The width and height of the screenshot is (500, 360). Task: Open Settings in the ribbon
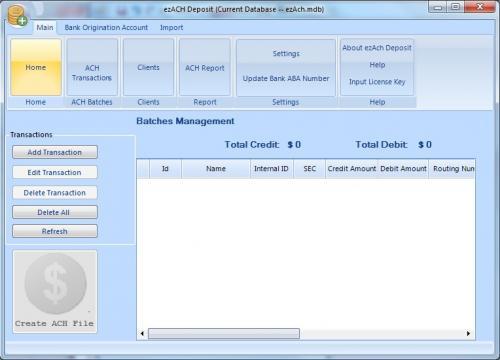[x=286, y=53]
